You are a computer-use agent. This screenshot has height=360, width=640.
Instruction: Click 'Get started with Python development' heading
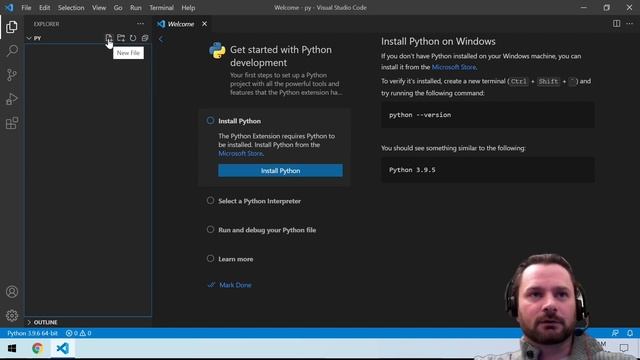[281, 56]
